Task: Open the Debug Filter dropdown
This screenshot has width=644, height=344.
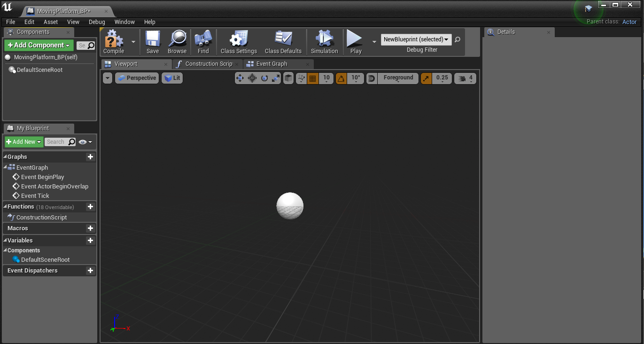Action: tap(415, 39)
